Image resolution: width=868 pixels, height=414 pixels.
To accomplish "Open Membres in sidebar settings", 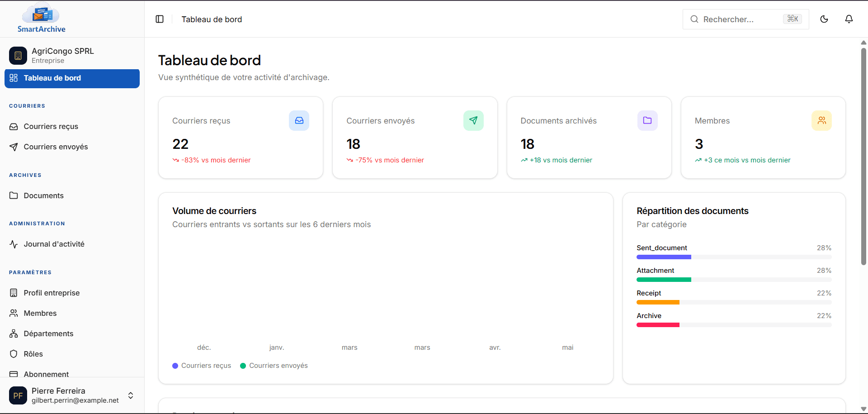I will [x=72, y=313].
